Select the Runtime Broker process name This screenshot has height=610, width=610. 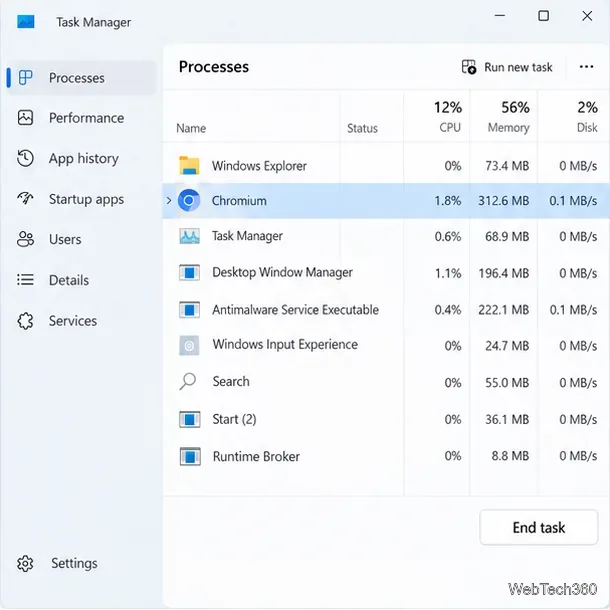256,456
